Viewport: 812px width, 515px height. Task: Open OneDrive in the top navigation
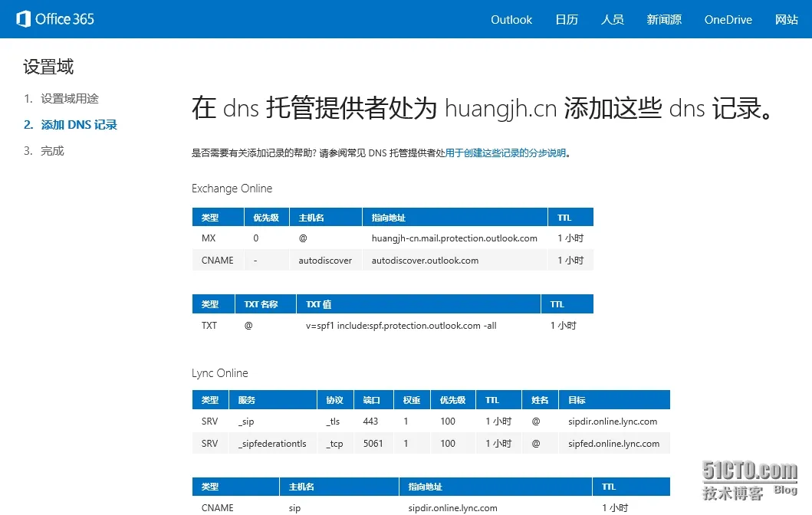[x=728, y=20]
